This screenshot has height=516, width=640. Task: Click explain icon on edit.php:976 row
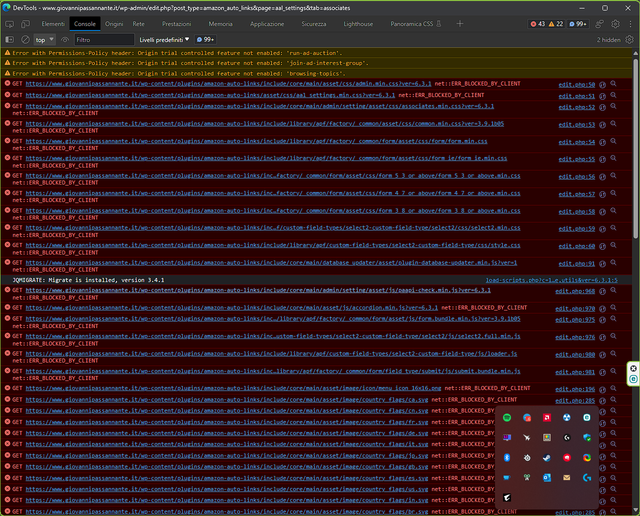pyautogui.click(x=602, y=337)
